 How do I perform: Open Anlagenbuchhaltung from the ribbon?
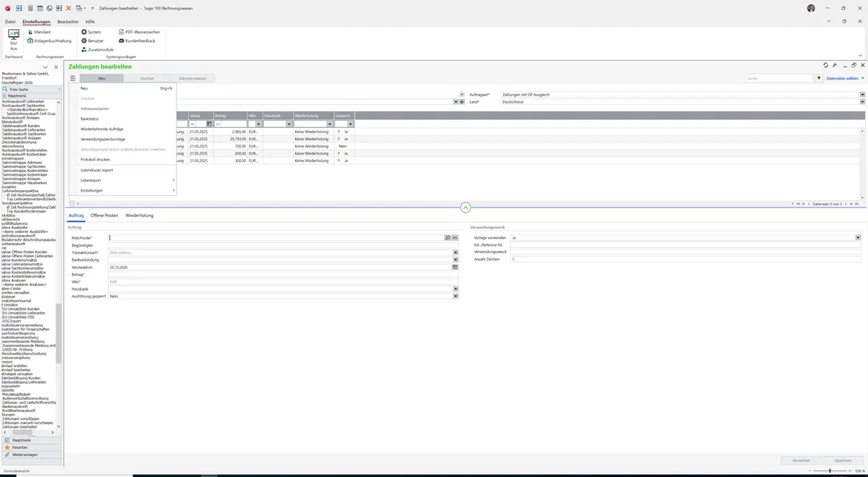49,40
